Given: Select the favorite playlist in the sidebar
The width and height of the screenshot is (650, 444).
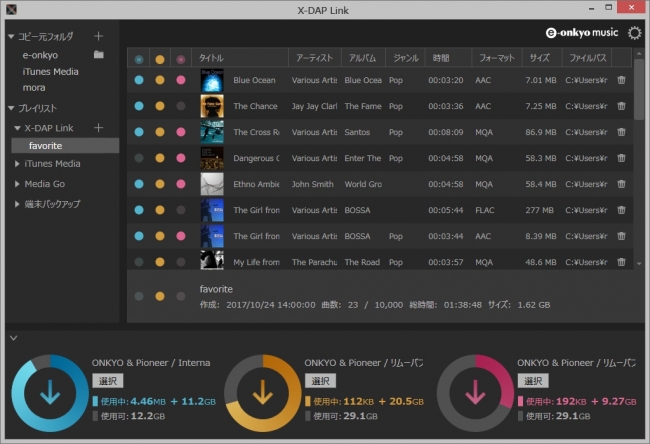Looking at the screenshot, I should click(x=47, y=146).
